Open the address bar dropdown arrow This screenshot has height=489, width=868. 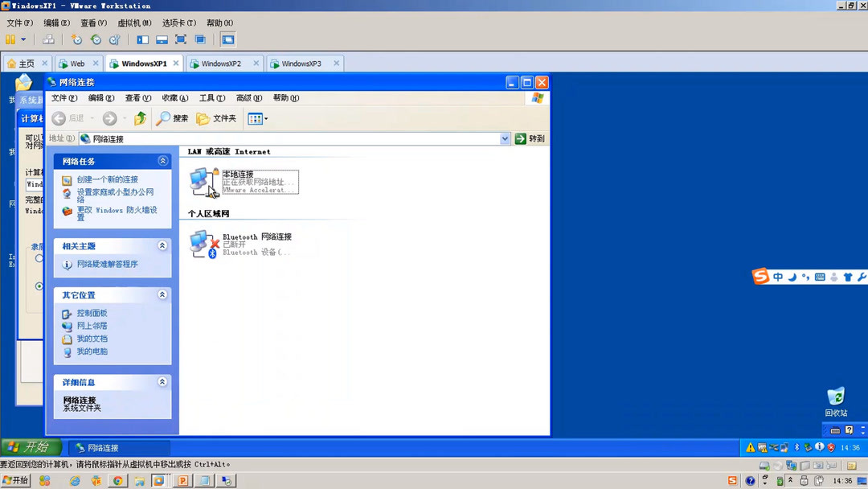coord(505,138)
